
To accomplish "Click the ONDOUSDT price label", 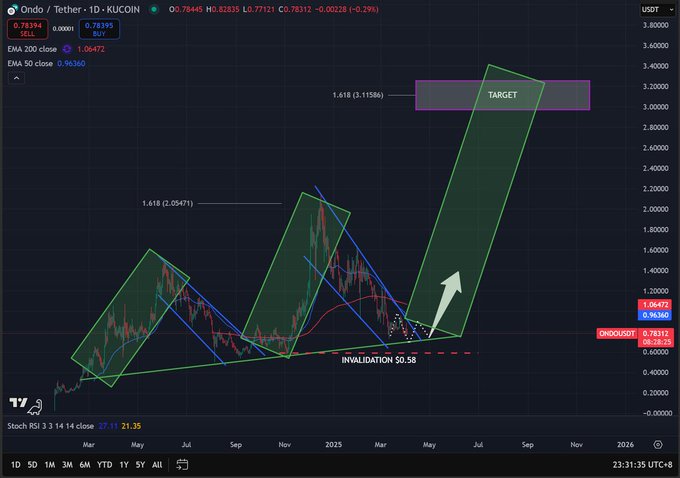I will click(x=617, y=334).
